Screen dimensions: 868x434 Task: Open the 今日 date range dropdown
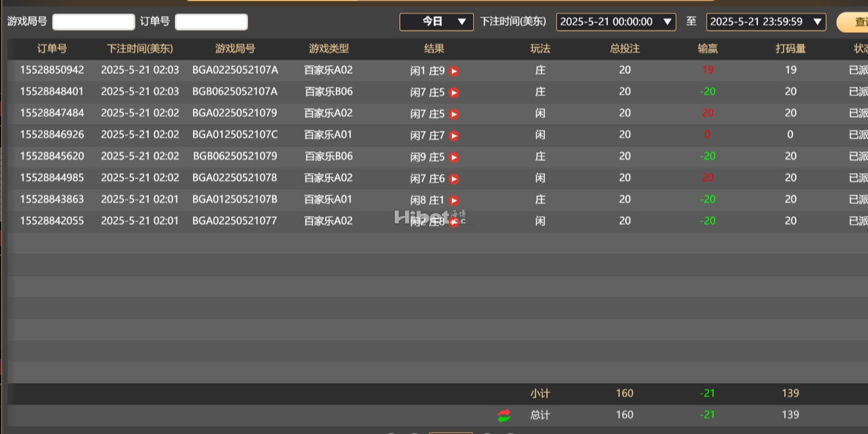coord(436,21)
